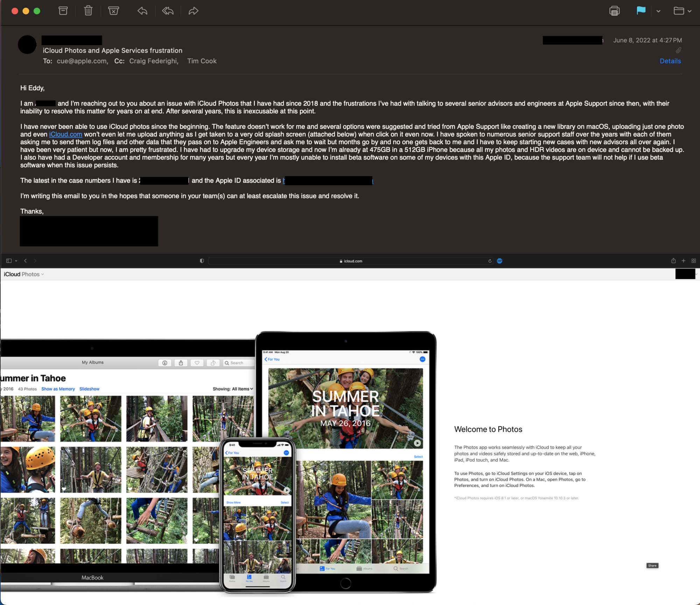Image resolution: width=700 pixels, height=605 pixels.
Task: Click the Share tooltip label
Action: point(652,565)
